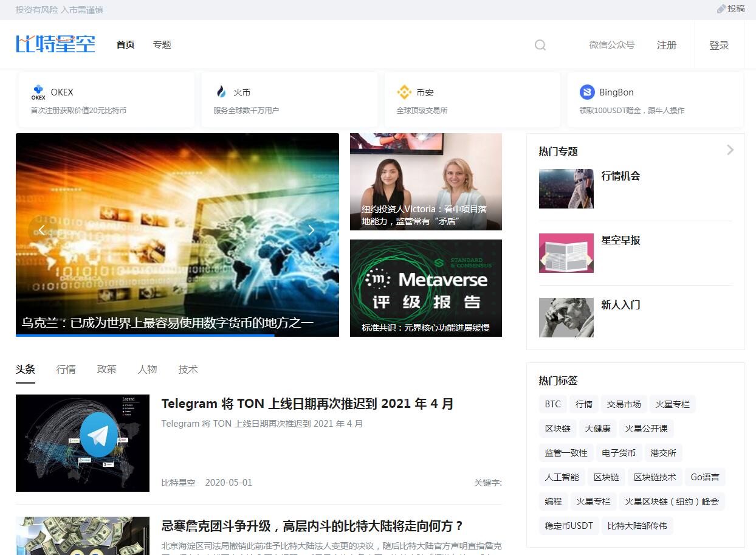
Task: Switch to the 人物 tab
Action: click(x=148, y=370)
